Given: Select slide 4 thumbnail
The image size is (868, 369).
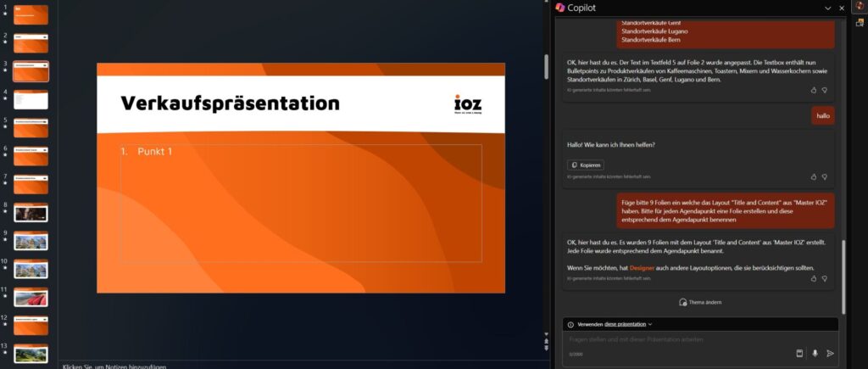Looking at the screenshot, I should click(x=31, y=100).
